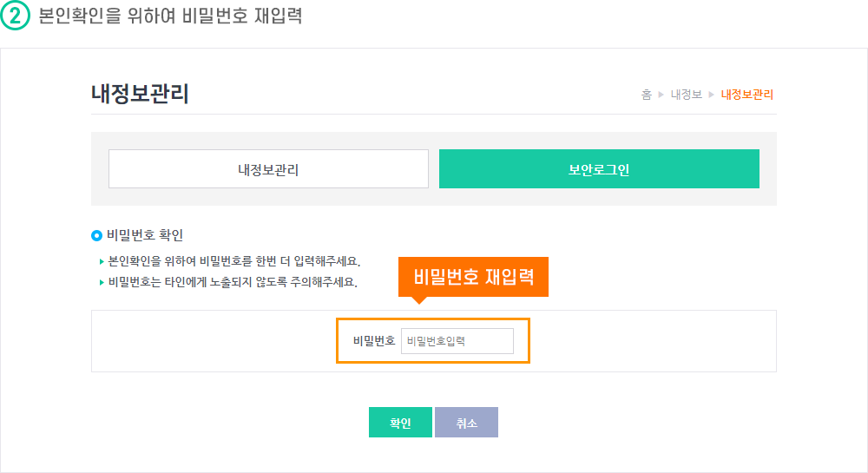Click the green arrow bullet before 비밀번호는 타인에게
Viewport: 868px width, 473px height.
pyautogui.click(x=102, y=283)
